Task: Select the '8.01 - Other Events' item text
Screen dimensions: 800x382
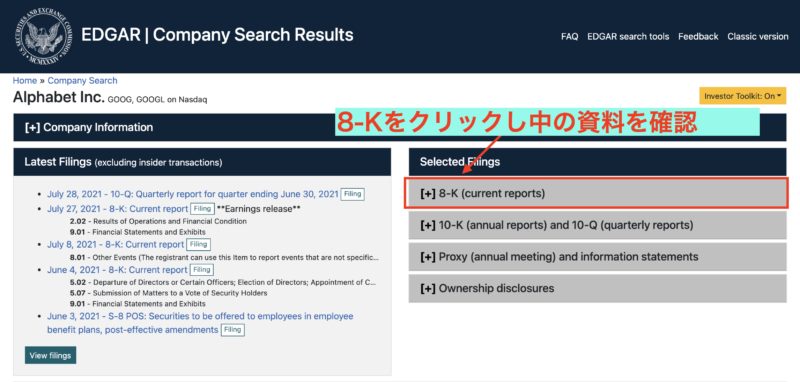Action: click(x=224, y=257)
